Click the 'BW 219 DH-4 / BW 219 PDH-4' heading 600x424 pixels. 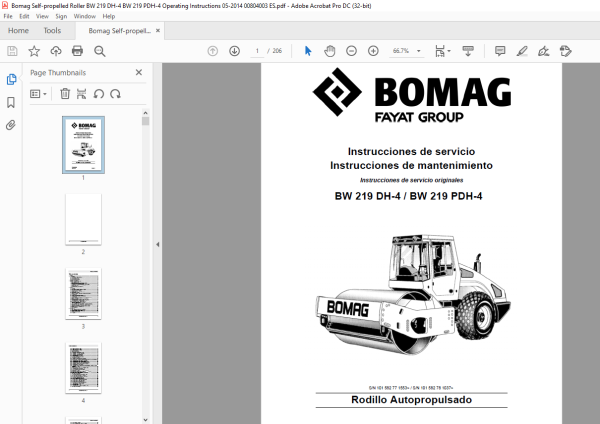point(409,196)
